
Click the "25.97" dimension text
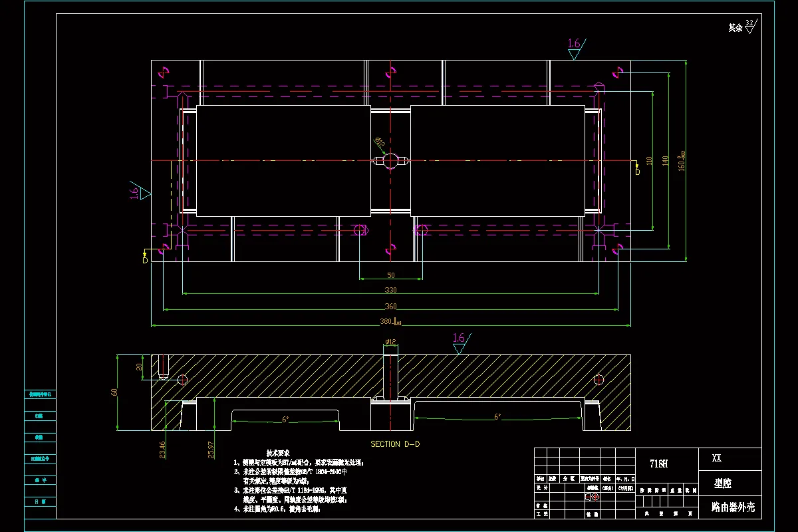coord(211,450)
